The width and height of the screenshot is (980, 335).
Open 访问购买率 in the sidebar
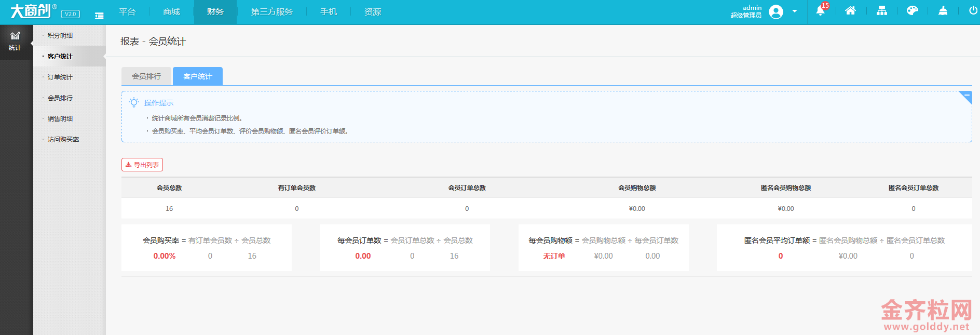(63, 140)
